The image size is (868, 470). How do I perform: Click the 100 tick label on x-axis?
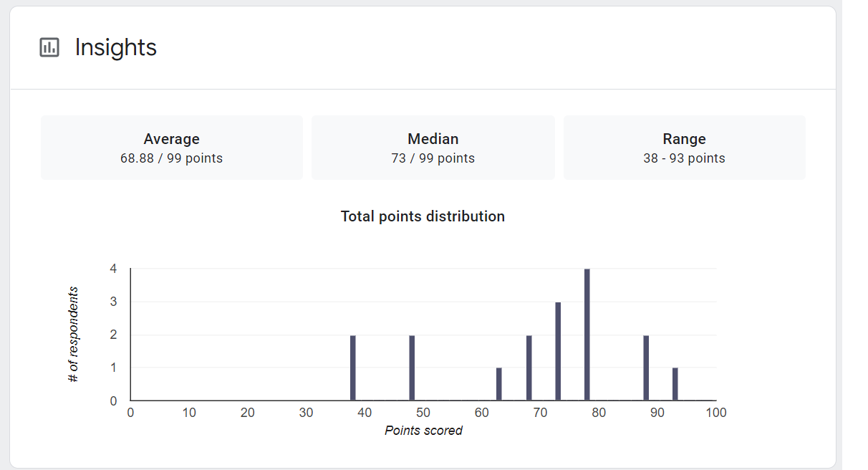point(715,413)
